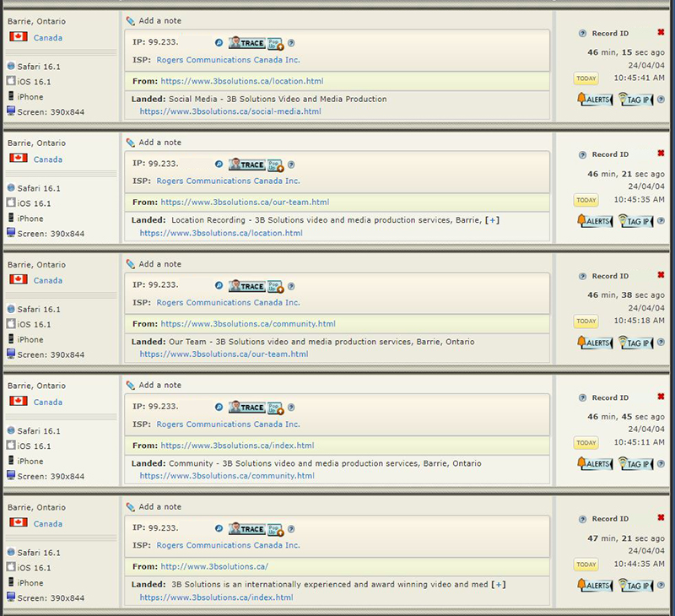Click TAG IP for the 10:45:41 AM record

click(x=636, y=100)
